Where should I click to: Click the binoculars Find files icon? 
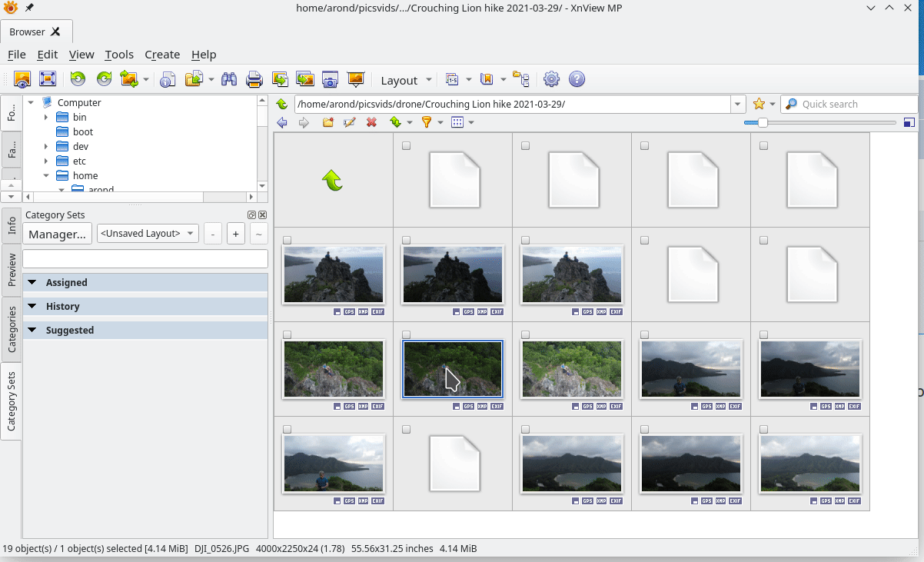[228, 79]
